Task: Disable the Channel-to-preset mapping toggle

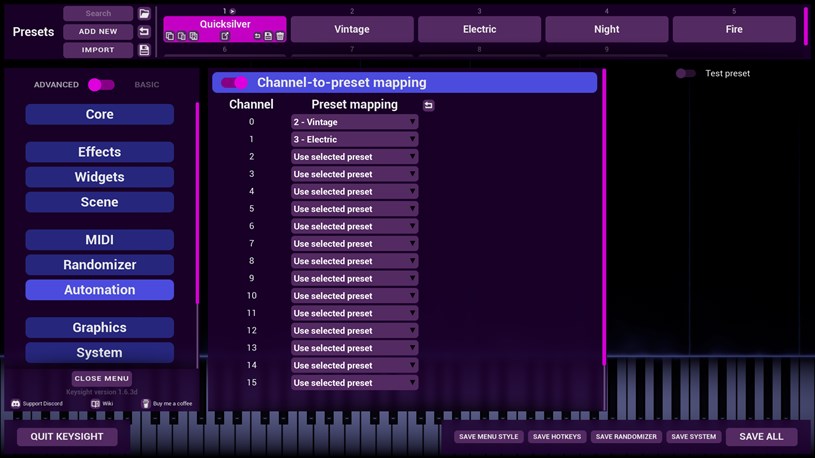Action: tap(234, 83)
